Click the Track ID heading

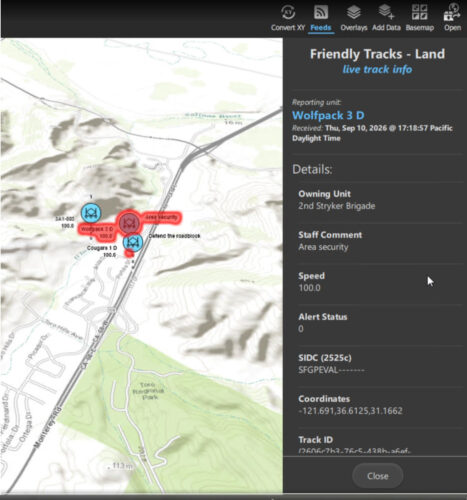click(315, 440)
